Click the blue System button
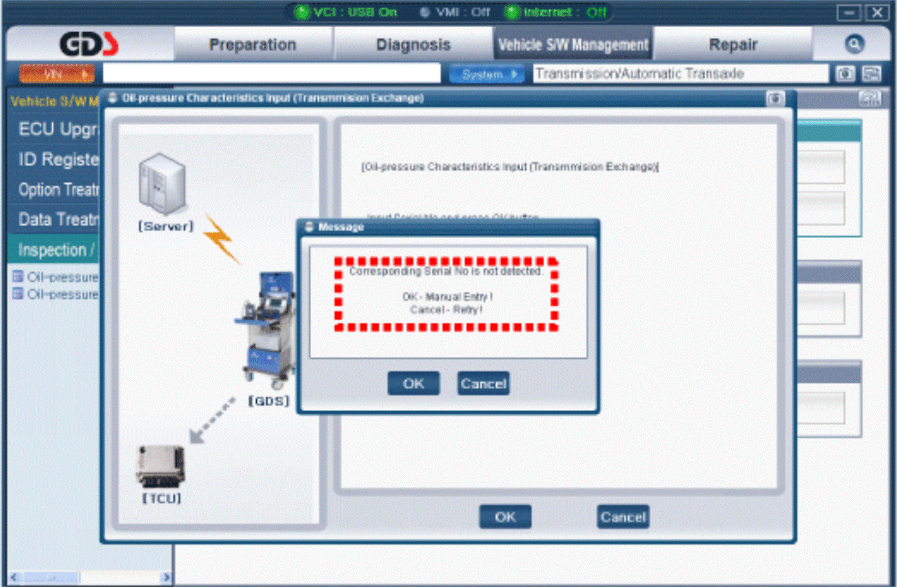Image resolution: width=897 pixels, height=588 pixels. (487, 74)
